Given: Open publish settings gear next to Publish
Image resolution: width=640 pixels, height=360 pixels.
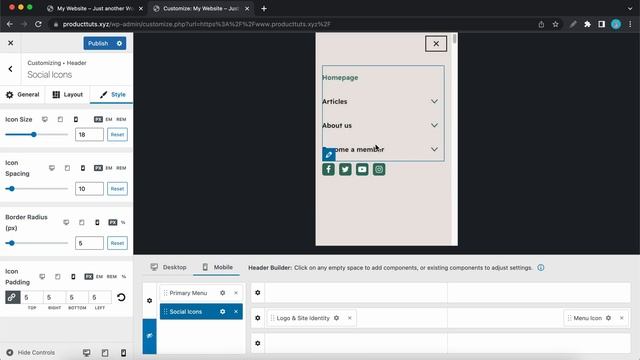Looking at the screenshot, I should 119,43.
